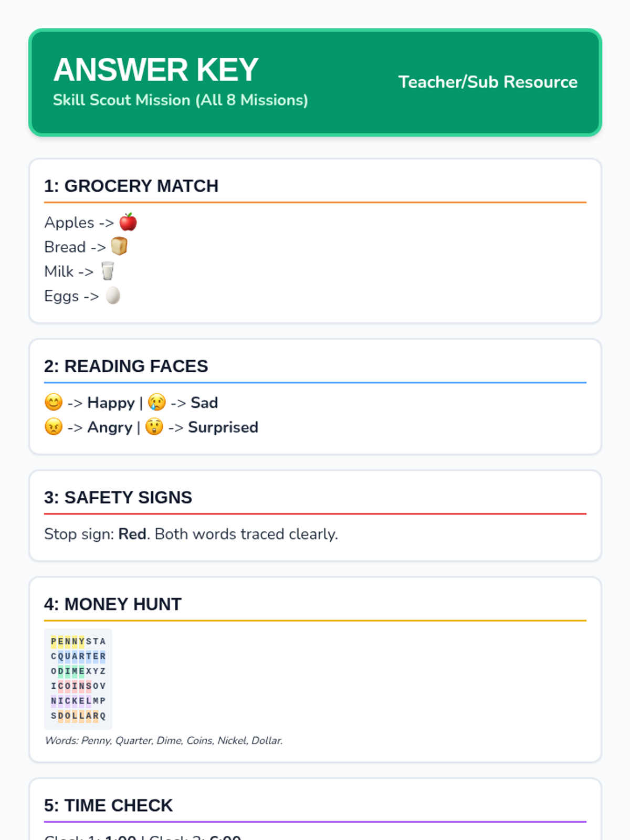
Task: Click the italic Words list caption
Action: click(x=164, y=740)
